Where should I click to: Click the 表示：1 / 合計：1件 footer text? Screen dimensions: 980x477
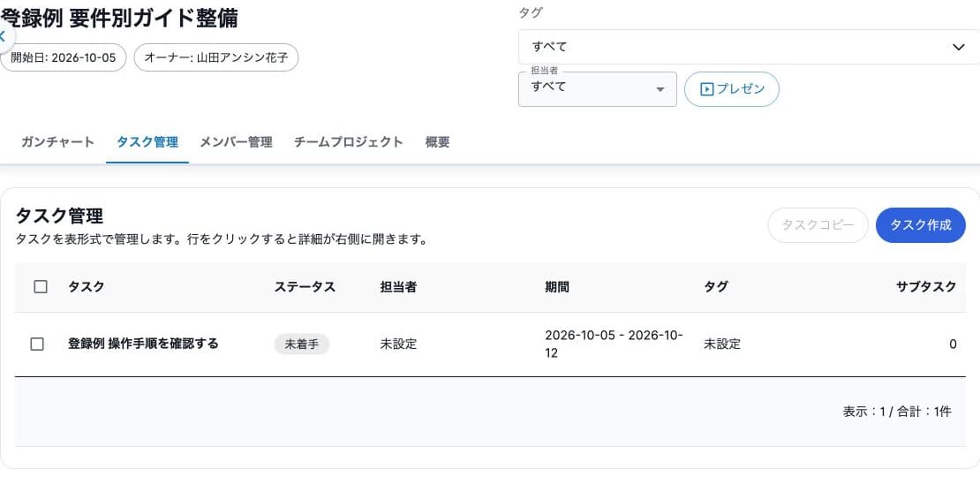click(x=897, y=412)
